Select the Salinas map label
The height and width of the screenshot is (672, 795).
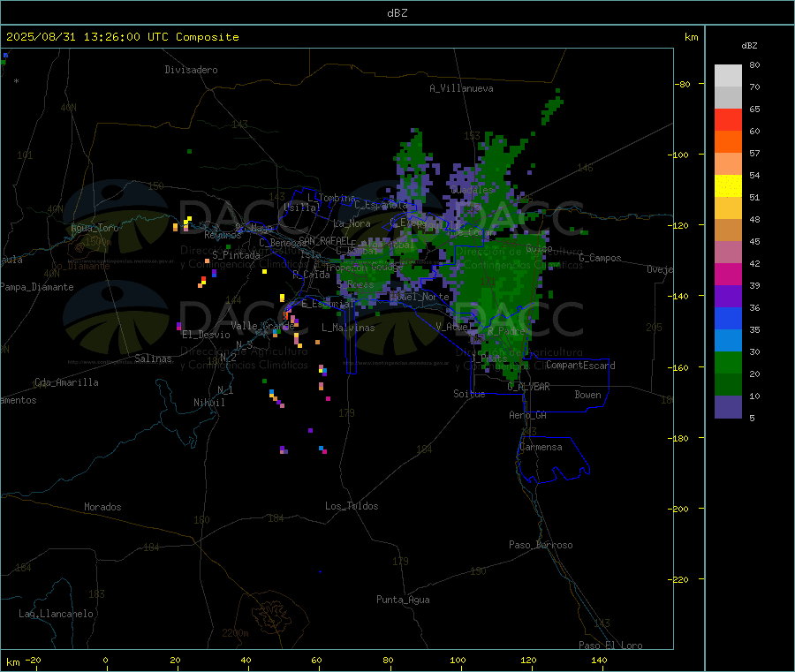click(153, 359)
